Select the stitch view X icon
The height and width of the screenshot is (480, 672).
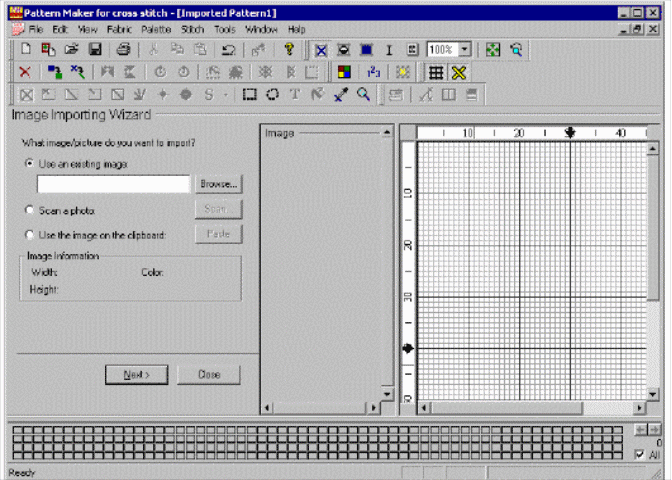click(x=321, y=50)
